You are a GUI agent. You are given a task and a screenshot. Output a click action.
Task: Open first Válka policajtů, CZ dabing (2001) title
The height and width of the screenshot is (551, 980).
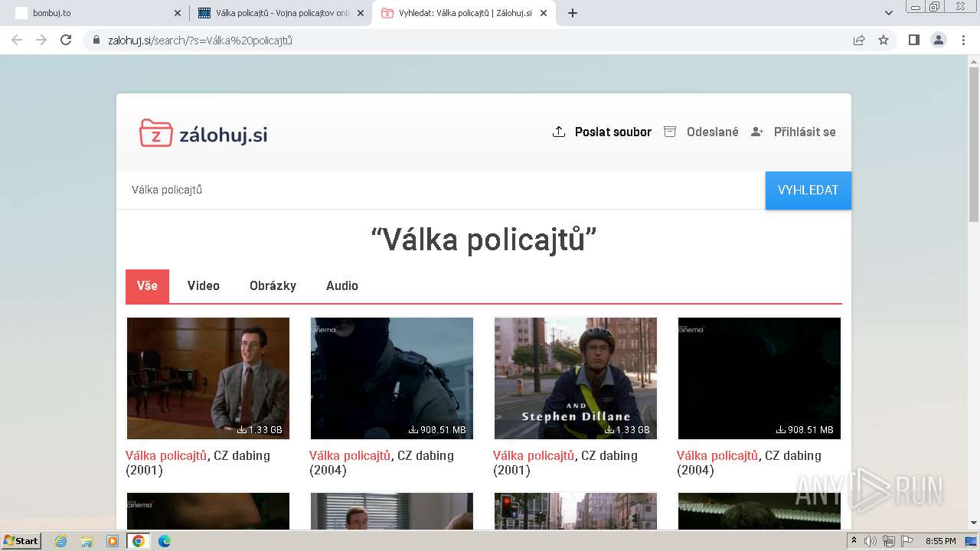tap(198, 462)
